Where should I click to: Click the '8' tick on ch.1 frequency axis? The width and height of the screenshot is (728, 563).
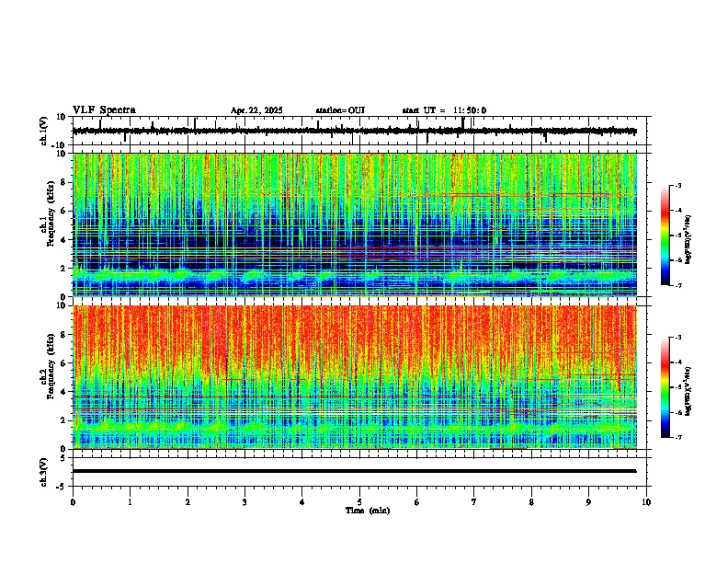click(64, 182)
